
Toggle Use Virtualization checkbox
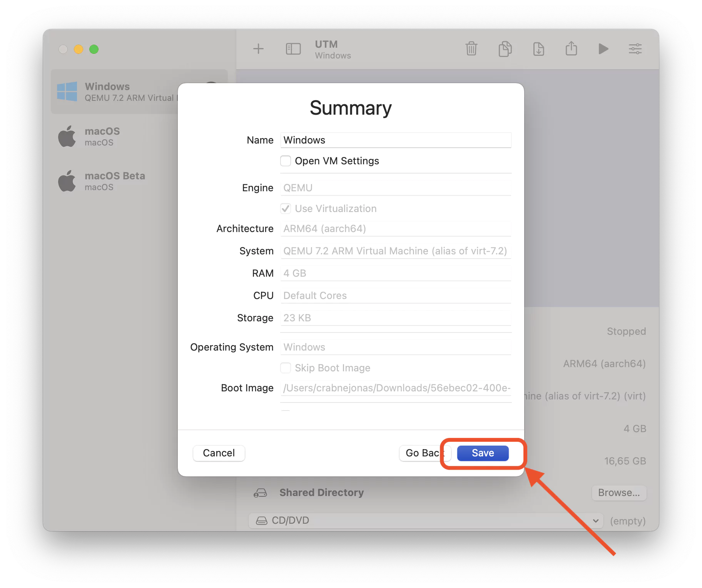(286, 209)
